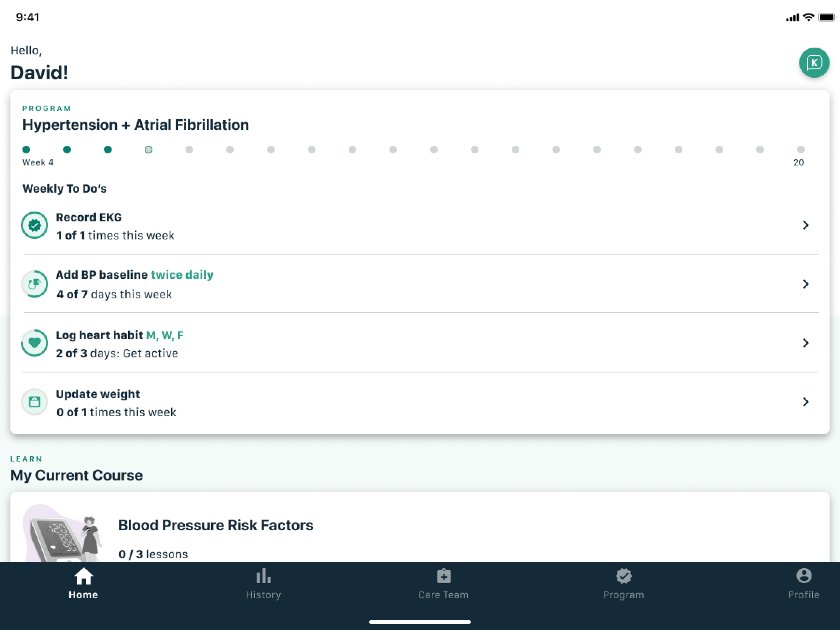Tap '0 of 1 times this week' text

click(116, 412)
